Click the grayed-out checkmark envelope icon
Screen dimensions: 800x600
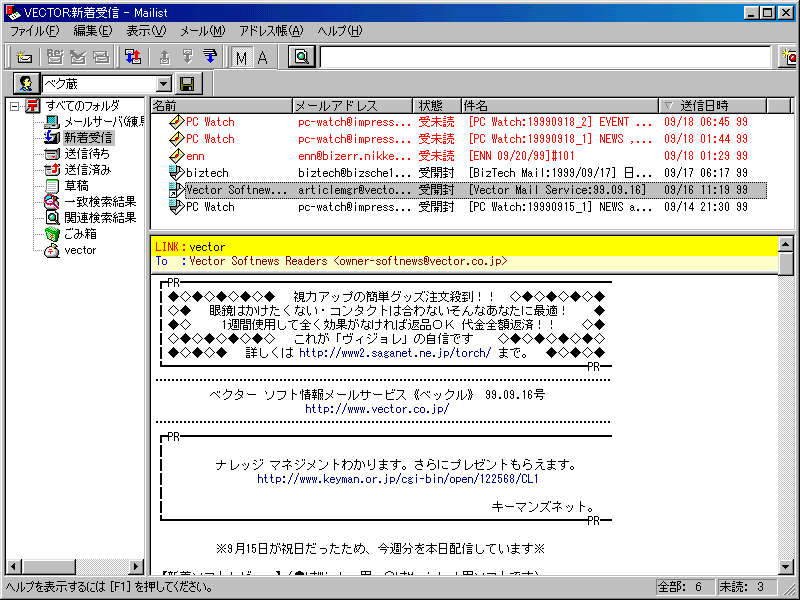point(78,57)
